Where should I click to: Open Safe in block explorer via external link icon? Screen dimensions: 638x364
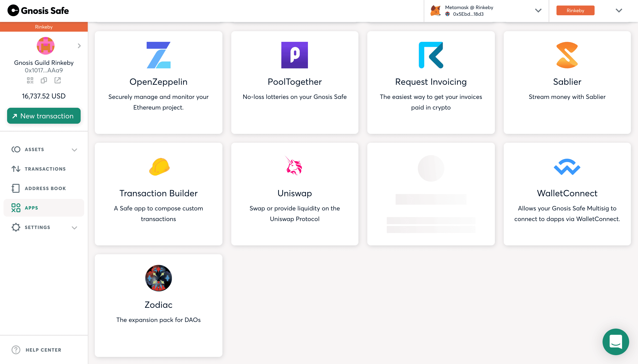coord(58,80)
